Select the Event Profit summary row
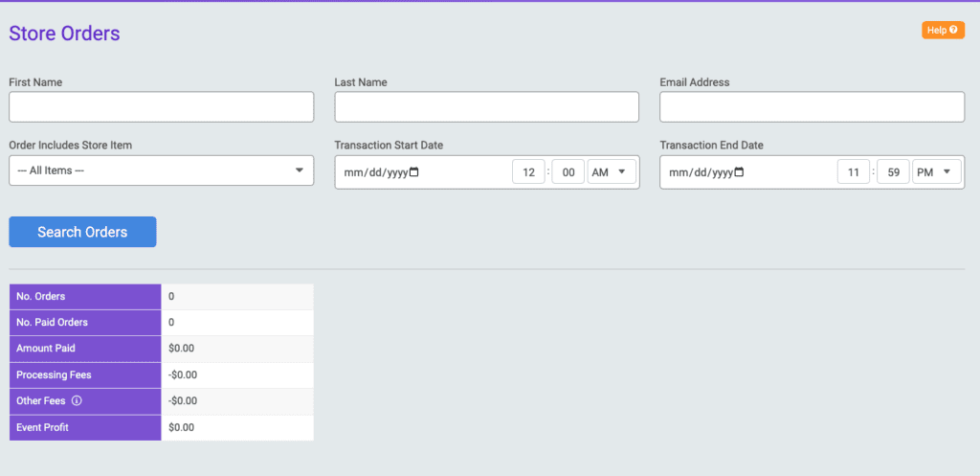 [x=161, y=428]
